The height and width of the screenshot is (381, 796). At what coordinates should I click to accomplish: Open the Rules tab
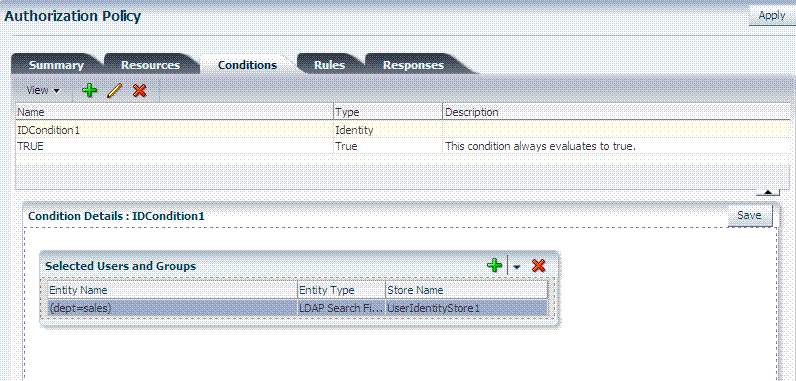(329, 65)
